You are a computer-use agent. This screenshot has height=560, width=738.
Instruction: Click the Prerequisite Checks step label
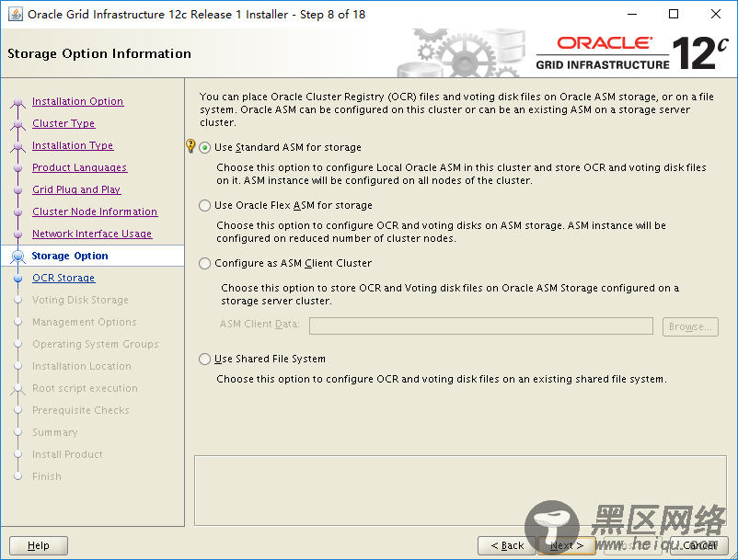click(x=80, y=410)
